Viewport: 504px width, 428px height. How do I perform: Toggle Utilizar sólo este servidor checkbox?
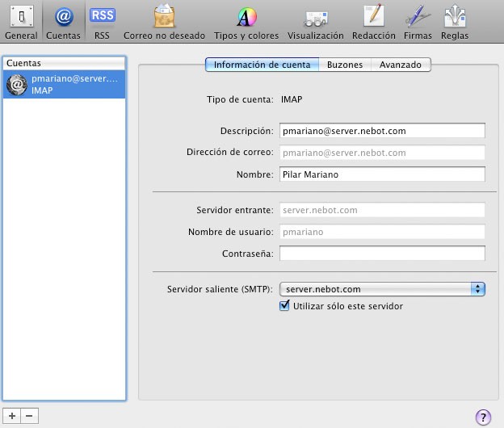pos(284,305)
